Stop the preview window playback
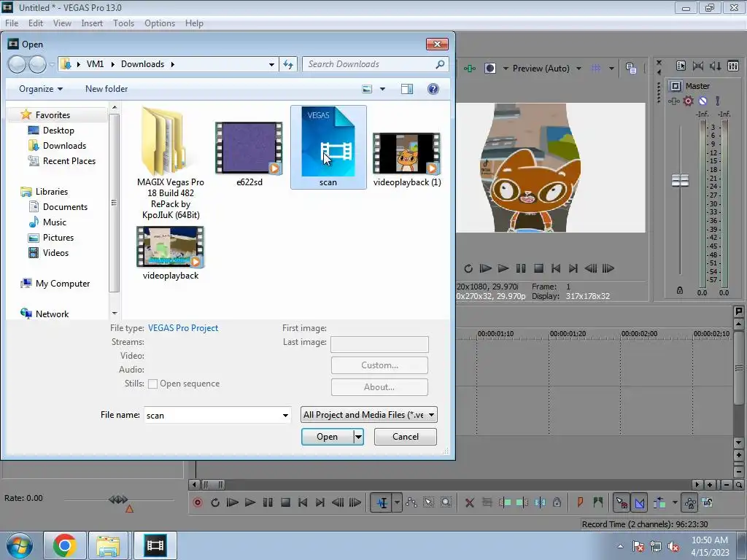 point(538,268)
